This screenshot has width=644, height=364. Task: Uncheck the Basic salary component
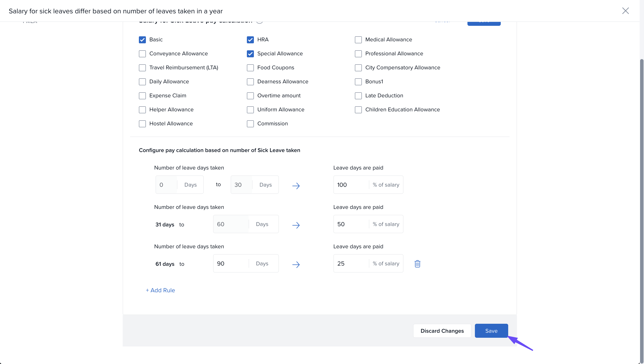142,40
